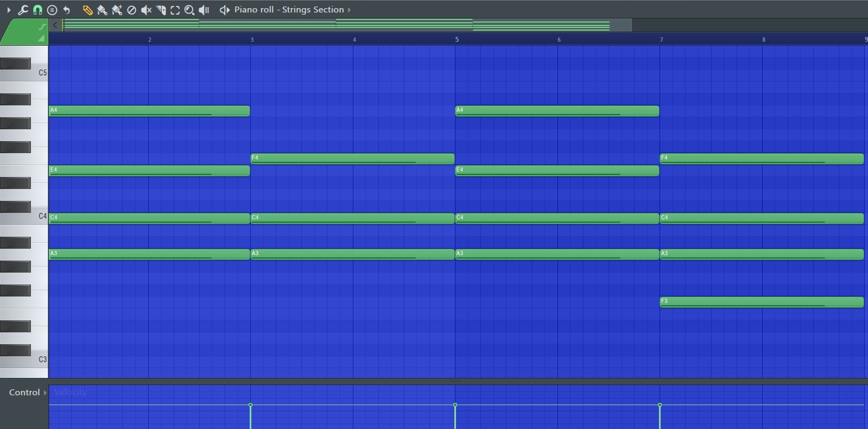Screen dimensions: 868x429
Task: Adjust velocity handle at bar 5
Action: [455, 405]
